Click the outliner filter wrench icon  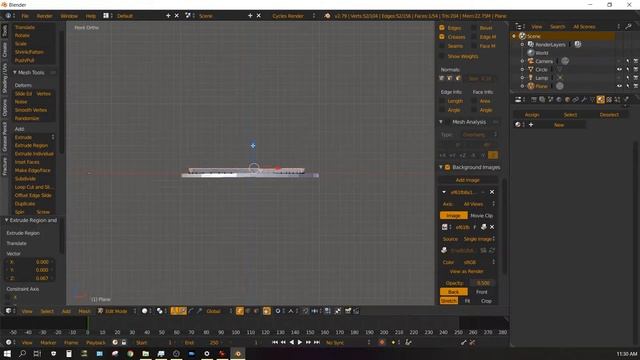pyautogui.click(x=629, y=27)
